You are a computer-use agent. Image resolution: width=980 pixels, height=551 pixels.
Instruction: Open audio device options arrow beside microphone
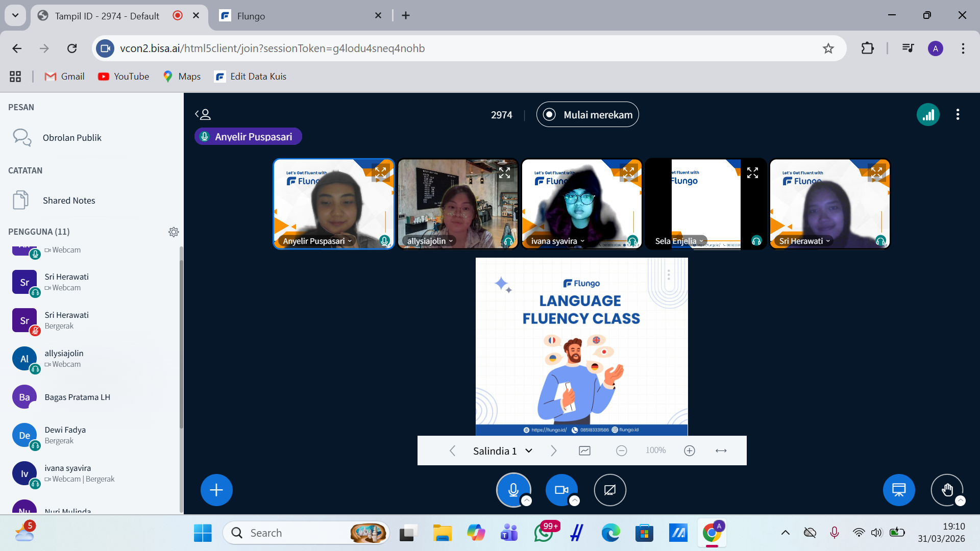[x=526, y=501]
